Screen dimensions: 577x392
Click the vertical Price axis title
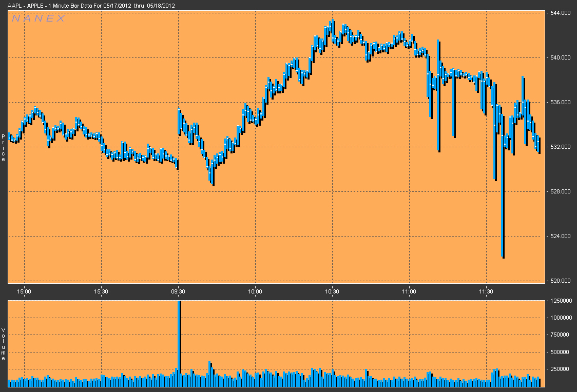(x=3, y=148)
